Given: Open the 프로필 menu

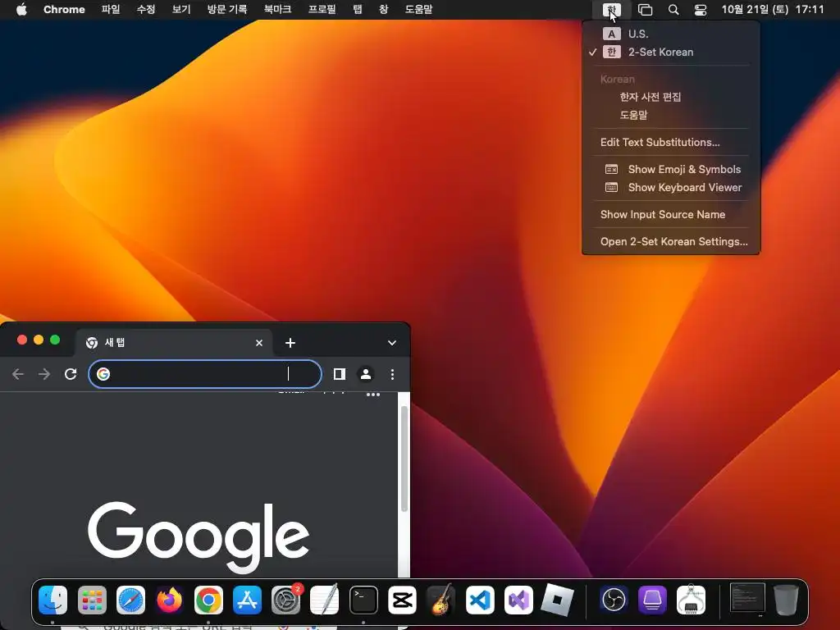Looking at the screenshot, I should (x=322, y=9).
